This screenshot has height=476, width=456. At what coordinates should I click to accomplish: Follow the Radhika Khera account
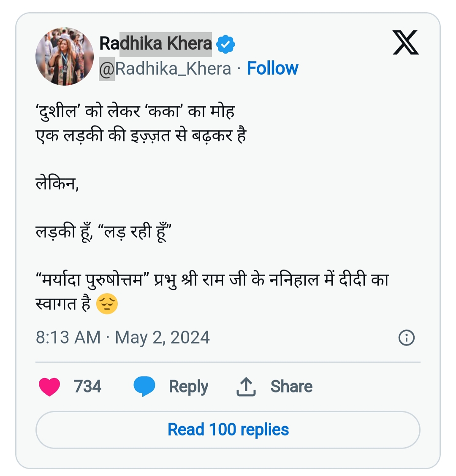pos(272,68)
